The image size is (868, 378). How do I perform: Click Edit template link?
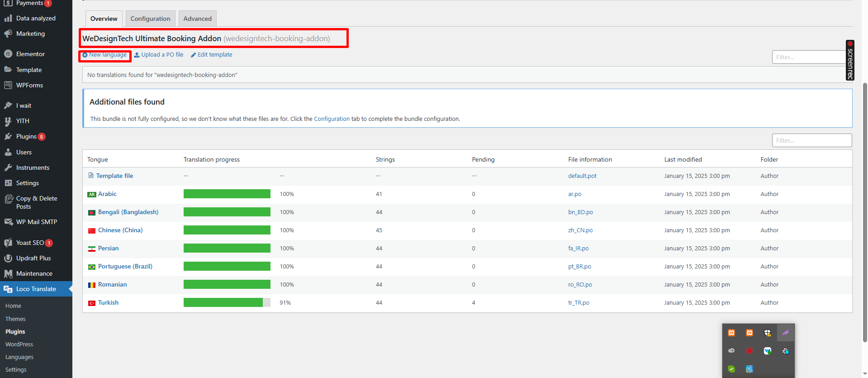[211, 55]
